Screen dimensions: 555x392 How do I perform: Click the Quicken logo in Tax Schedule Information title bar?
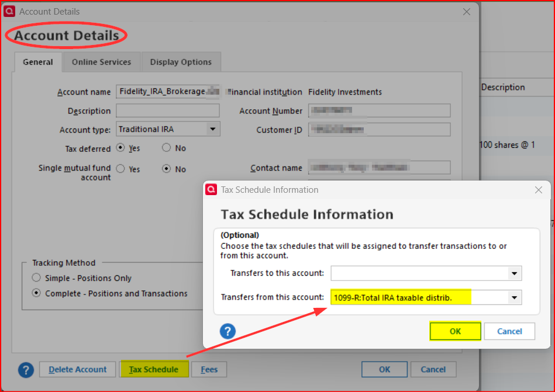pos(211,189)
